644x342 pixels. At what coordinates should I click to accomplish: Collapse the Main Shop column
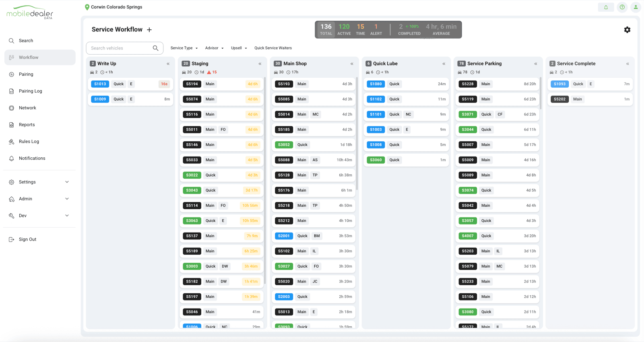click(352, 64)
